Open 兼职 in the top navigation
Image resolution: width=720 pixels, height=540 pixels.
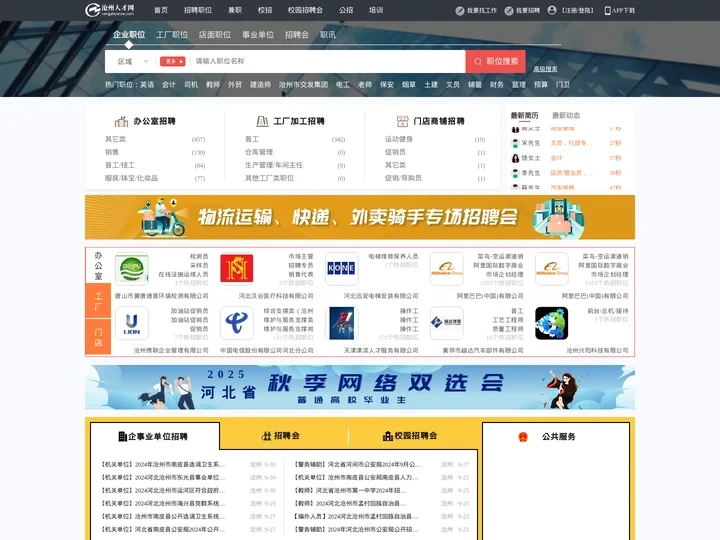235,10
